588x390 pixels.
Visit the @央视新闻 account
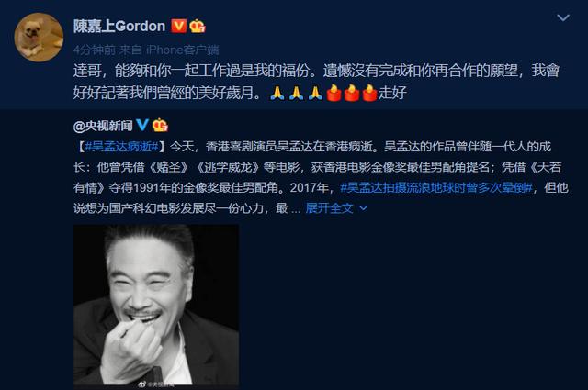tap(103, 126)
